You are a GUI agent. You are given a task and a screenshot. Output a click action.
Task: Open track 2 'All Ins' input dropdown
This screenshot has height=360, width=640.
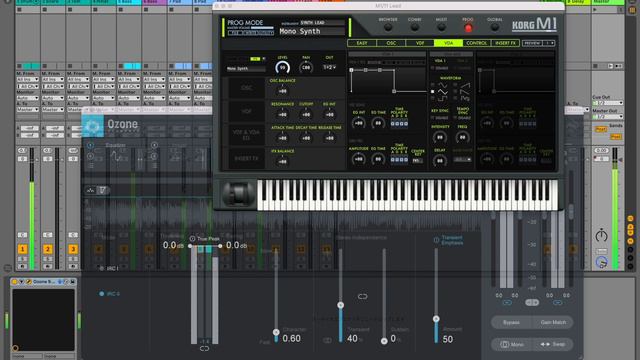coord(53,80)
